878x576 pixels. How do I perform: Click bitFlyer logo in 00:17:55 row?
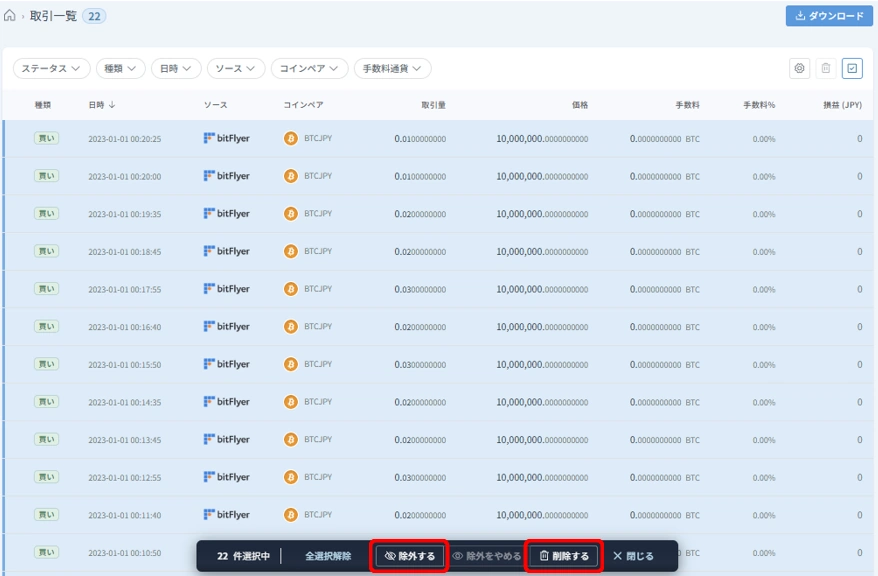coord(227,289)
